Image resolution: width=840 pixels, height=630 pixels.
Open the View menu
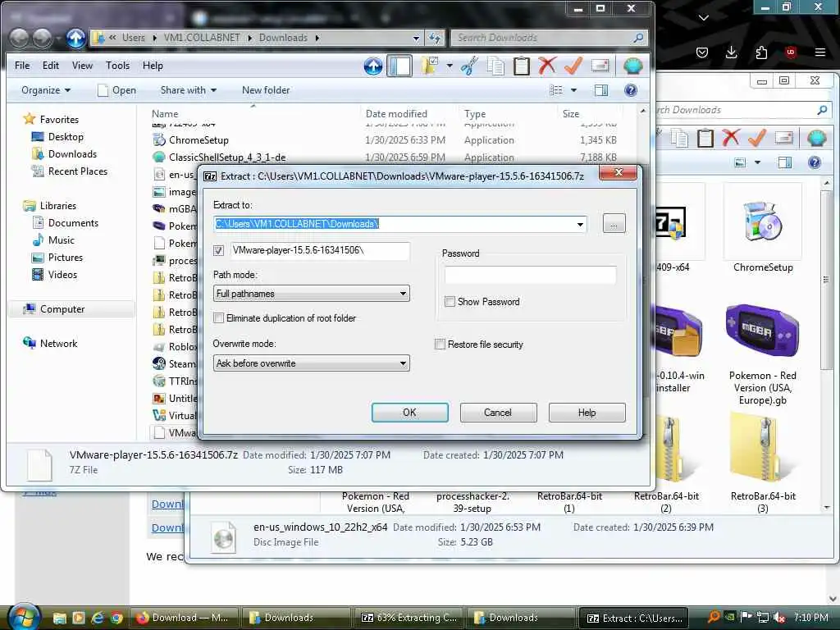[82, 66]
